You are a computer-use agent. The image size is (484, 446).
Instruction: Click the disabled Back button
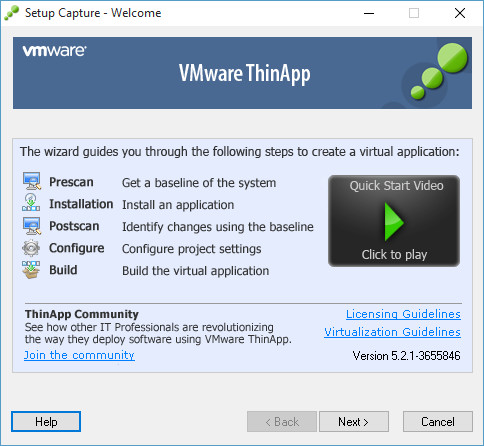click(x=282, y=422)
